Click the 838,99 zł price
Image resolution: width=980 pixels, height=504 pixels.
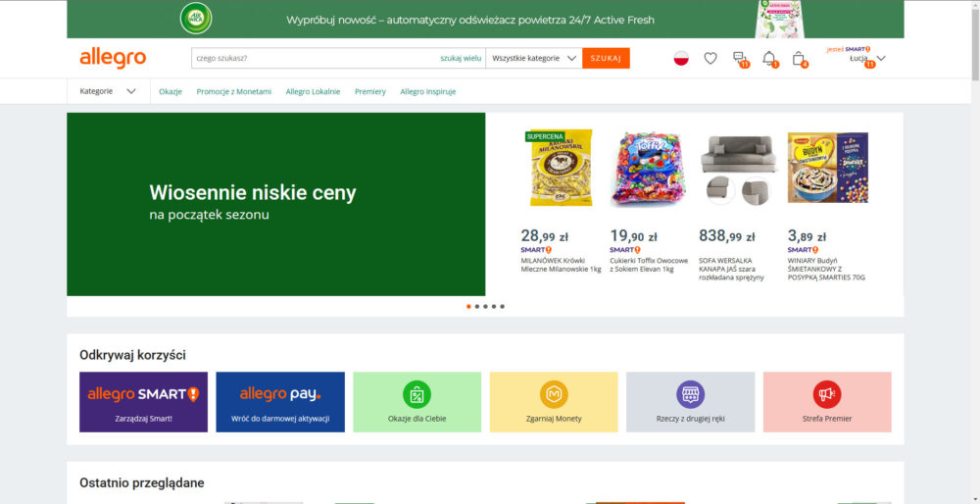click(x=727, y=236)
